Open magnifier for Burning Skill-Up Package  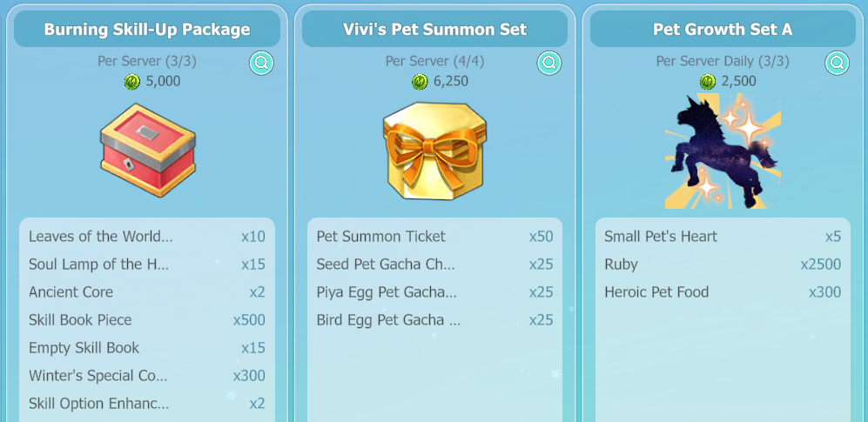(x=261, y=63)
